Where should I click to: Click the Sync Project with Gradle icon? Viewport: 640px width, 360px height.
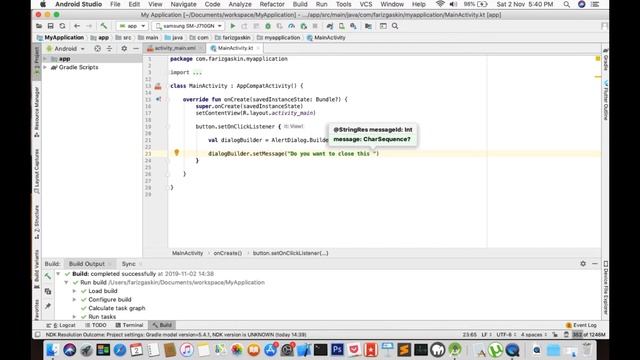pos(330,26)
